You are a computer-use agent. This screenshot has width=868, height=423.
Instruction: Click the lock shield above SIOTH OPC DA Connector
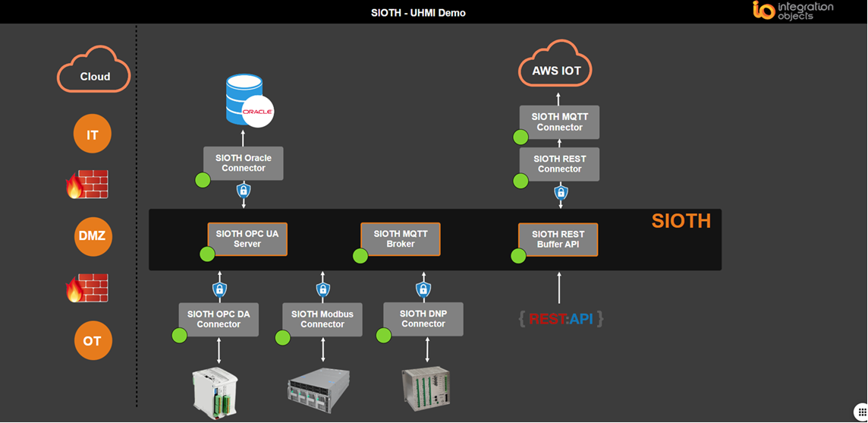(219, 289)
